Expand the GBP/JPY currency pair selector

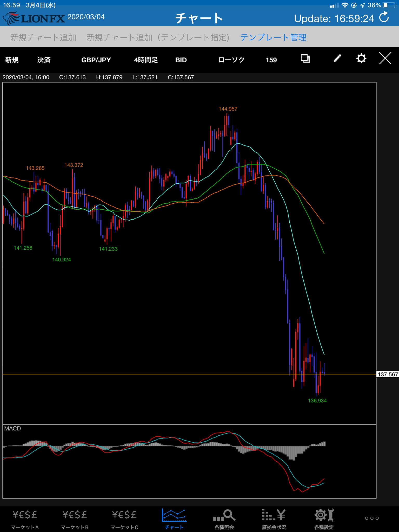pos(96,60)
